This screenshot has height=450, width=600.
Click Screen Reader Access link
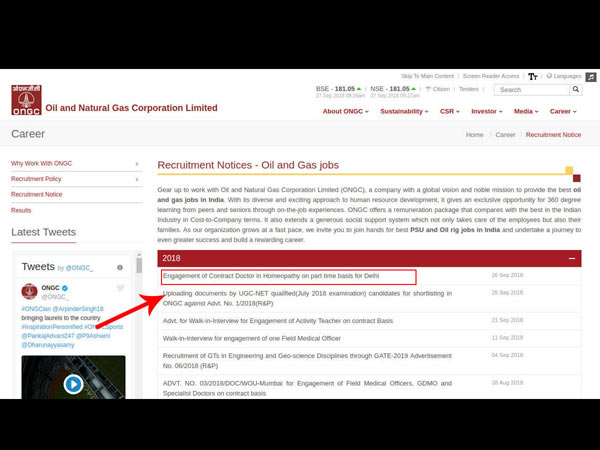pyautogui.click(x=491, y=76)
